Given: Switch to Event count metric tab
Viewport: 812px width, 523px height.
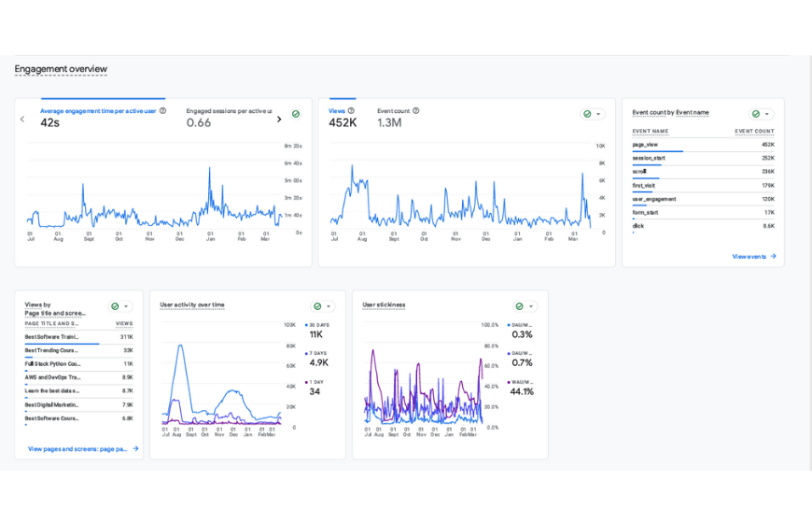Looking at the screenshot, I should click(x=393, y=110).
